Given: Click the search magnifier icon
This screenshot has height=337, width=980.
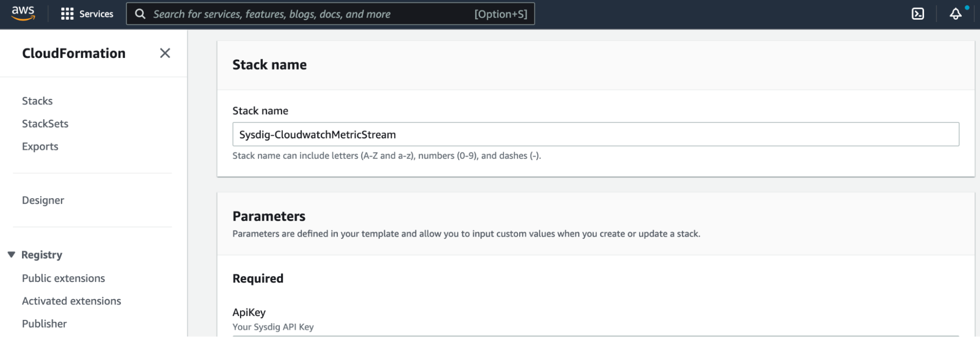Looking at the screenshot, I should click(x=140, y=13).
